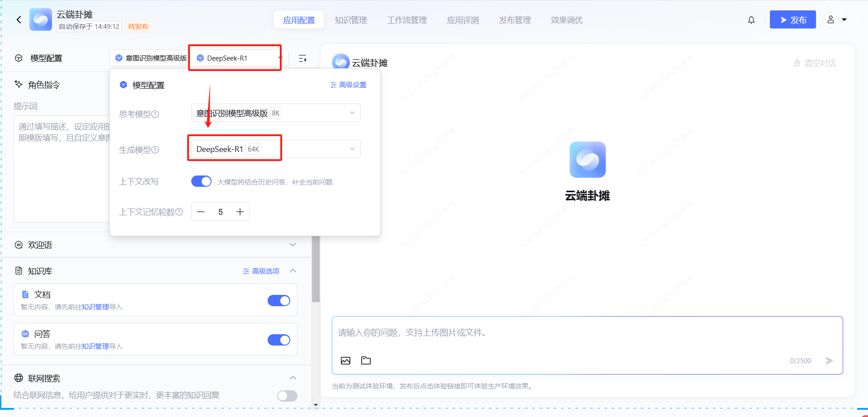The height and width of the screenshot is (417, 868).
Task: Switch to the 应用配置 tab
Action: pyautogui.click(x=299, y=20)
